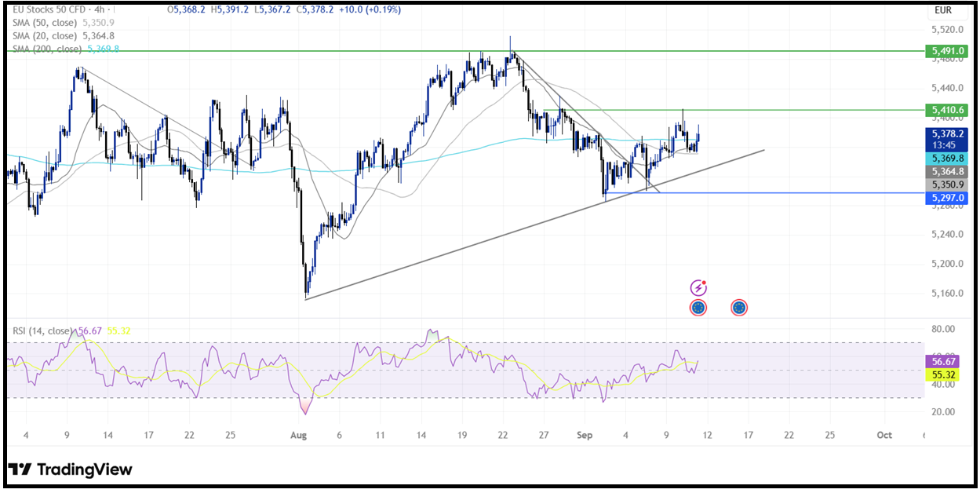980x493 pixels.
Task: Click the EU Stocks 50 CFD symbol title
Action: point(49,10)
